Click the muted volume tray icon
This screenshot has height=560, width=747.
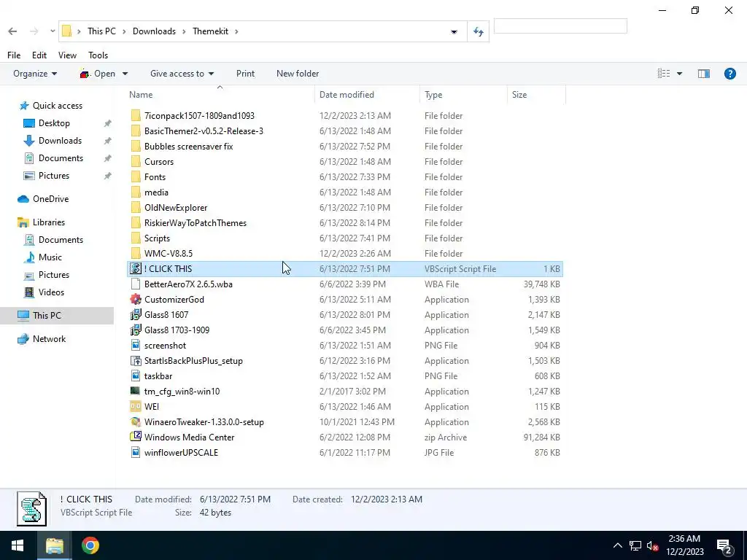[x=653, y=545]
